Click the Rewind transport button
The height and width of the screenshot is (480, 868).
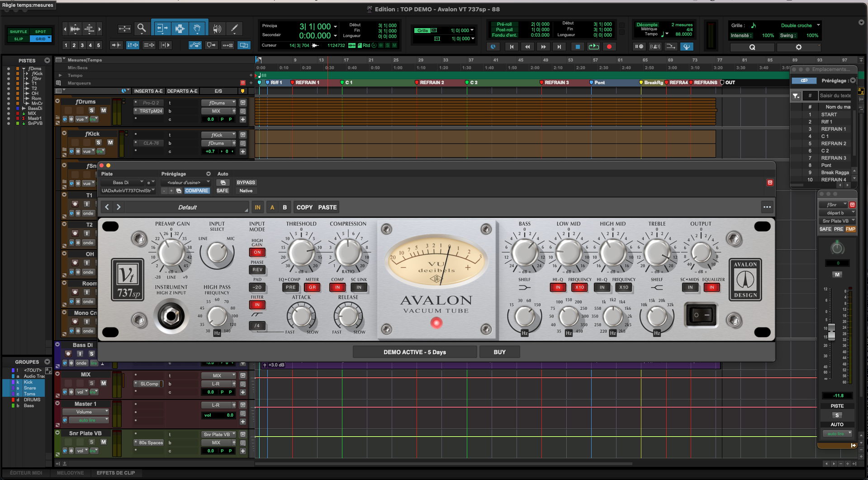(x=527, y=47)
